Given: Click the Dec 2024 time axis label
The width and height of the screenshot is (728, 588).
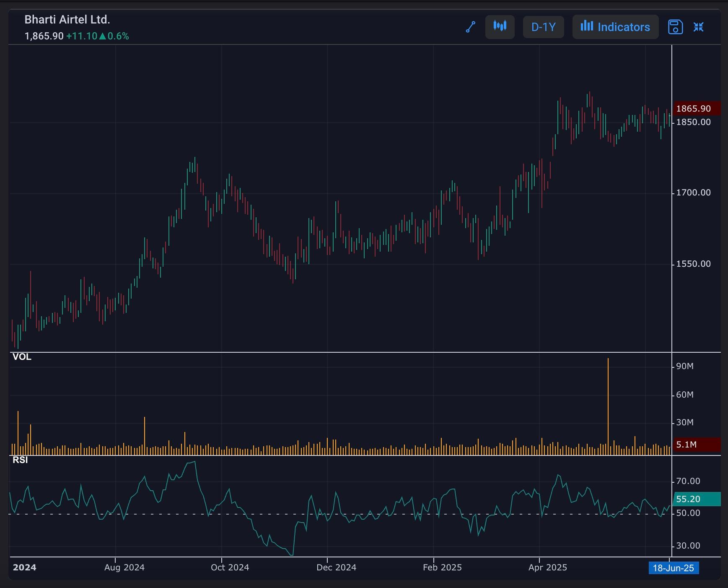Looking at the screenshot, I should (337, 567).
